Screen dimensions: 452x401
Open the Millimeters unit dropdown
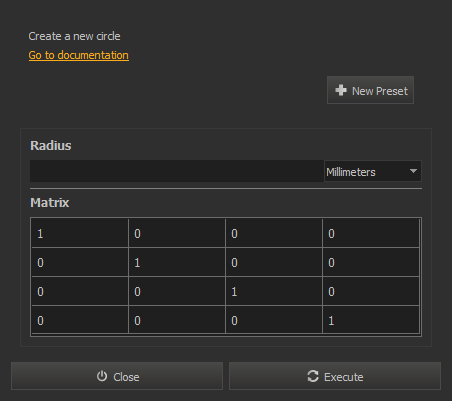coord(373,171)
